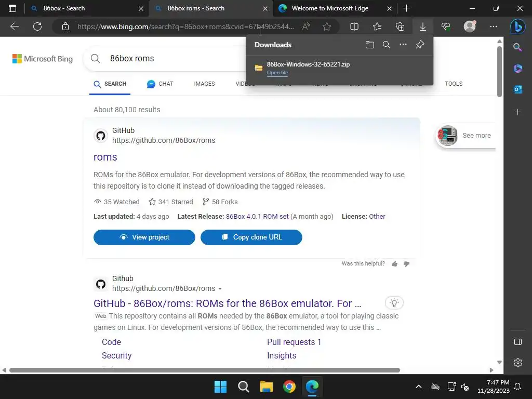Image resolution: width=532 pixels, height=399 pixels.
Task: Open the sidebar Search icon
Action: [x=517, y=47]
